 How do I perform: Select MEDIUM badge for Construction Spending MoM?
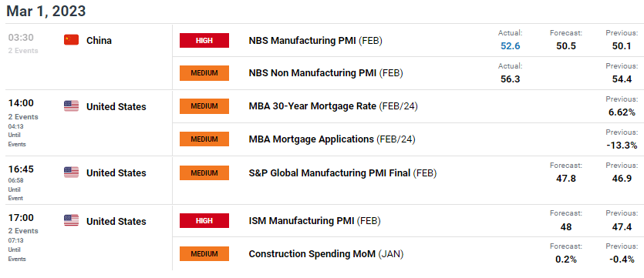coord(204,254)
